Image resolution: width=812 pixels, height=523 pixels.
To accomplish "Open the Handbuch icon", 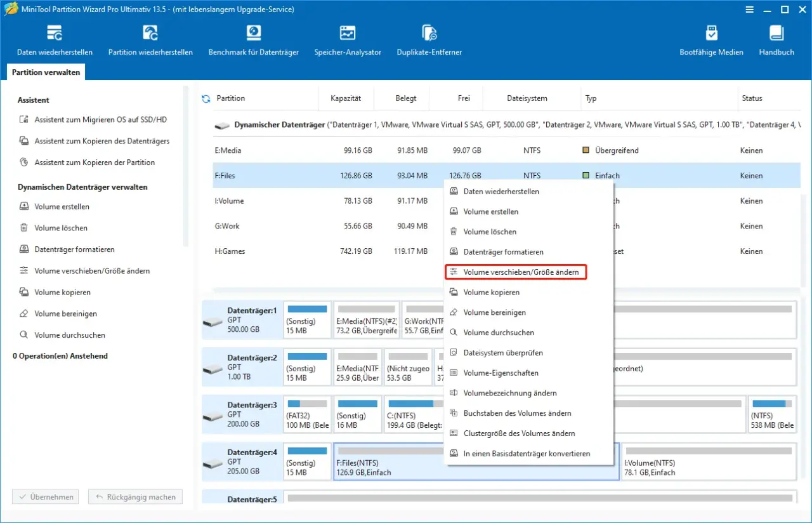I will tap(776, 41).
